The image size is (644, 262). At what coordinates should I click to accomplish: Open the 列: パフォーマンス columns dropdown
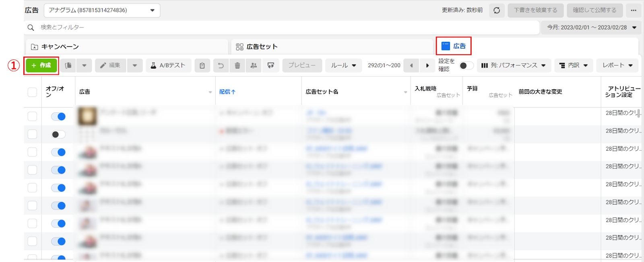(513, 65)
